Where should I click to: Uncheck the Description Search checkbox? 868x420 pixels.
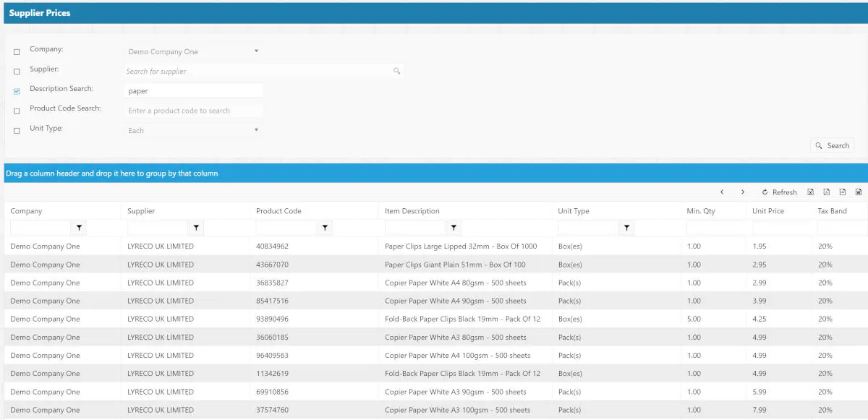(x=17, y=92)
